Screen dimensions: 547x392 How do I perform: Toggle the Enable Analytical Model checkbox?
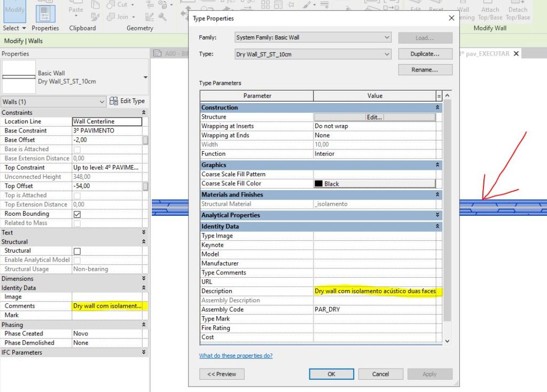pos(77,260)
